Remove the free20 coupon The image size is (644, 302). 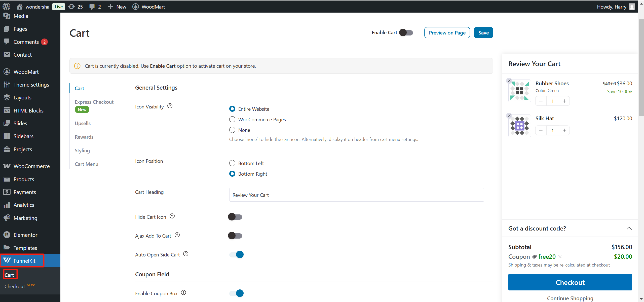click(x=560, y=256)
